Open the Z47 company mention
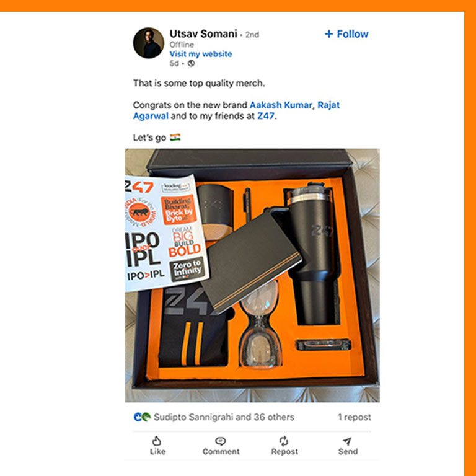The width and height of the screenshot is (476, 476). [x=266, y=116]
